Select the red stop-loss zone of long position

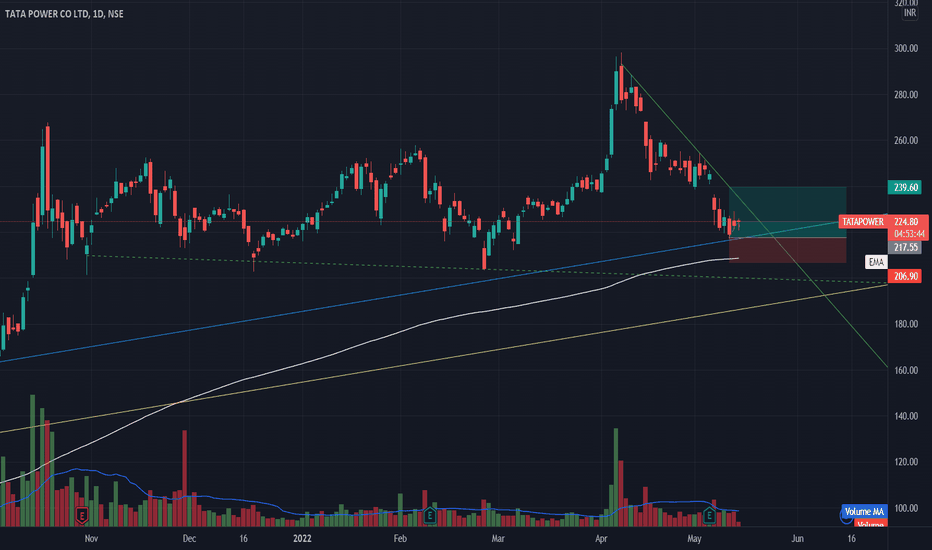[788, 250]
